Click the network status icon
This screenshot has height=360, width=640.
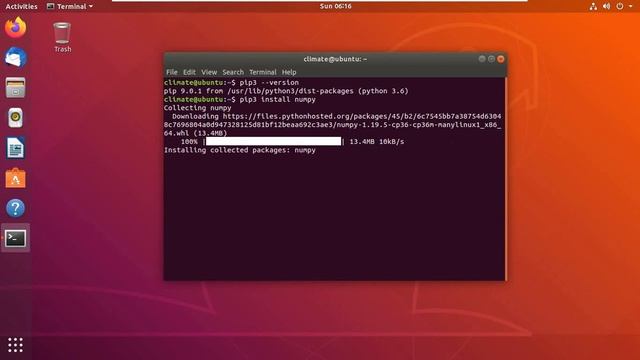pos(593,6)
